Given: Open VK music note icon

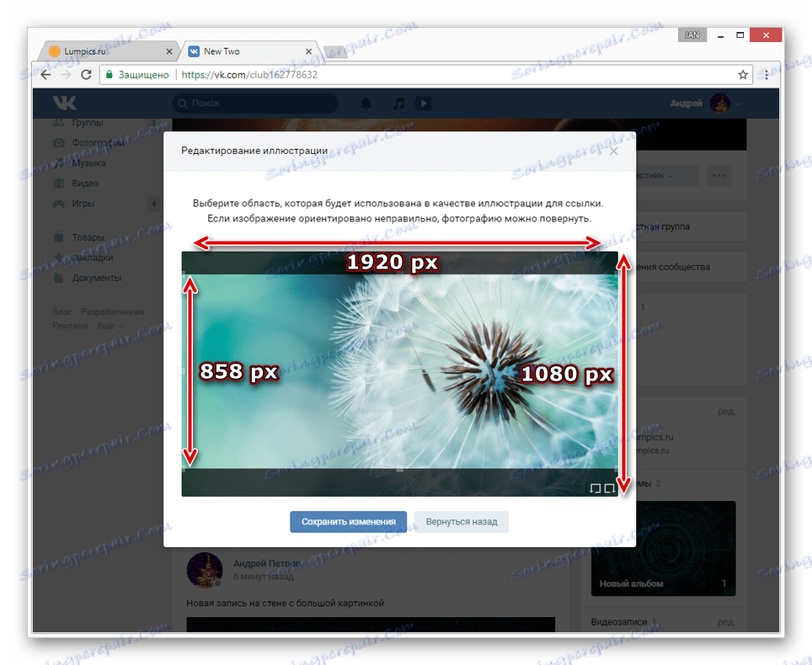Looking at the screenshot, I should (398, 103).
